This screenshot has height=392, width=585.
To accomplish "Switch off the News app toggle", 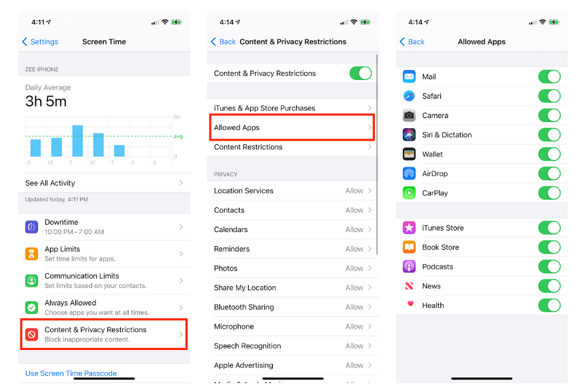I will [x=549, y=286].
